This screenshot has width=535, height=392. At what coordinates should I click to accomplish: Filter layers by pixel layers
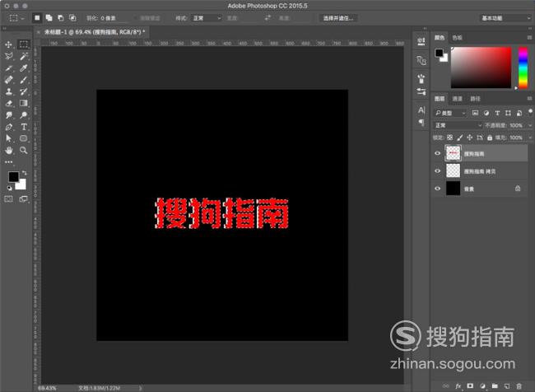(x=475, y=113)
